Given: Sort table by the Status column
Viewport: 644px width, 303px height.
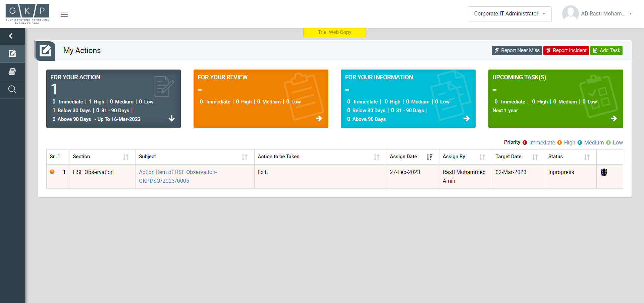Looking at the screenshot, I should pyautogui.click(x=587, y=157).
